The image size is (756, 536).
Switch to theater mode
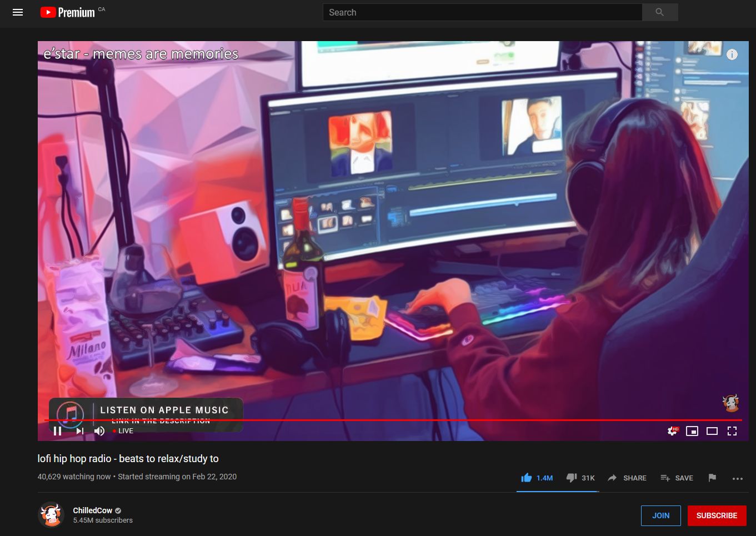pyautogui.click(x=712, y=431)
